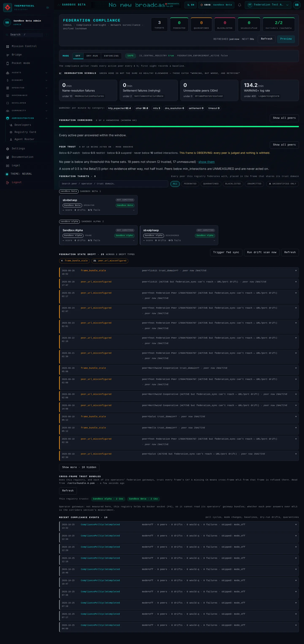Collapse the ADMINISTRATION section chevron

[46, 118]
